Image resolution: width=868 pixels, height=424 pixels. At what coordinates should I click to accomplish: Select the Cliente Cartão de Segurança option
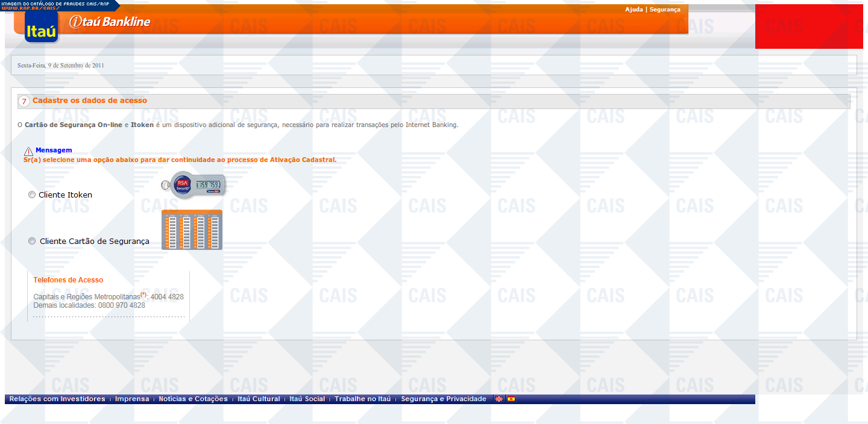33,242
